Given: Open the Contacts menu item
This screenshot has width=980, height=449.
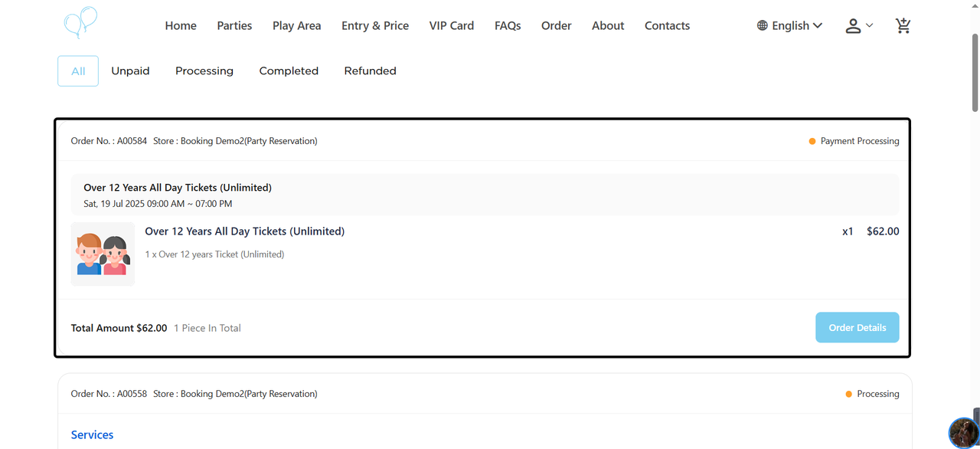Looking at the screenshot, I should [667, 25].
